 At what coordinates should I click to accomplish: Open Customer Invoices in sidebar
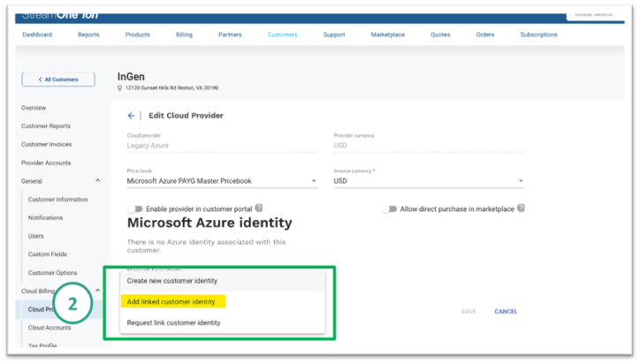pyautogui.click(x=47, y=145)
